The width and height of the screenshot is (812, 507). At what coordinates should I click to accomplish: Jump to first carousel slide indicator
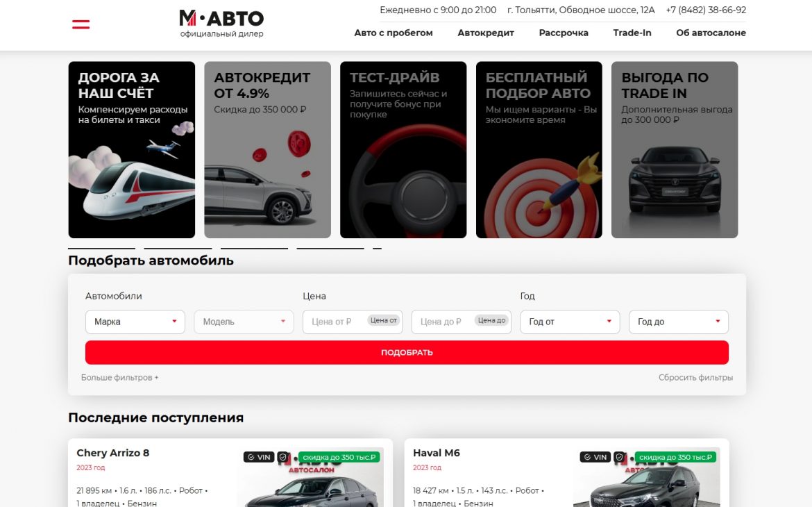(101, 249)
